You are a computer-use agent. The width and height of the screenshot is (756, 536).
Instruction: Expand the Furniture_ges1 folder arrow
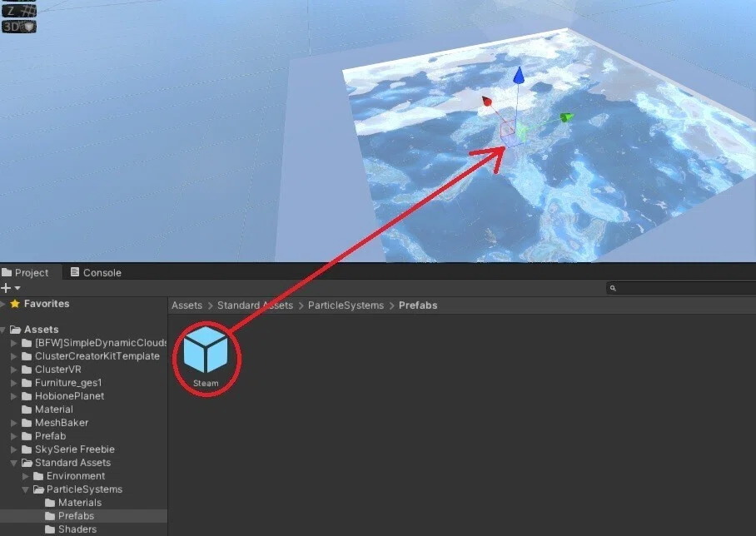tap(14, 383)
